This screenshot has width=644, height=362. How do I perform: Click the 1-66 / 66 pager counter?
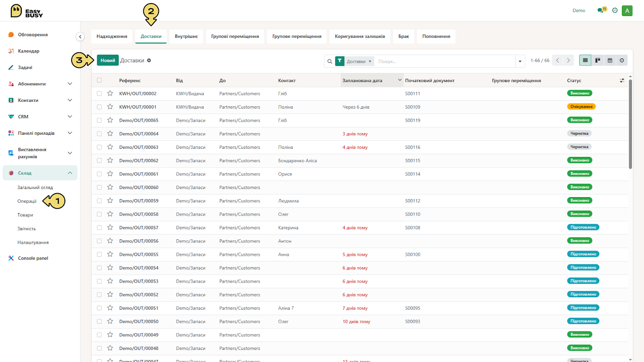pyautogui.click(x=540, y=60)
